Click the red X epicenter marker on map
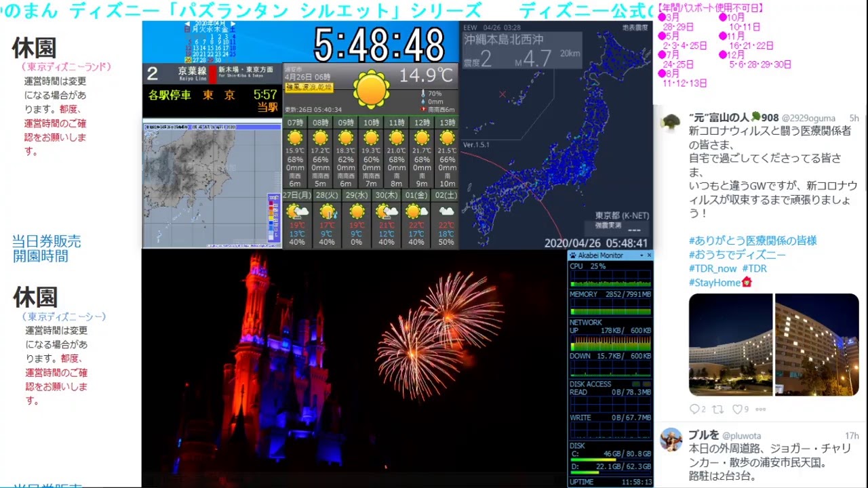 (x=502, y=94)
